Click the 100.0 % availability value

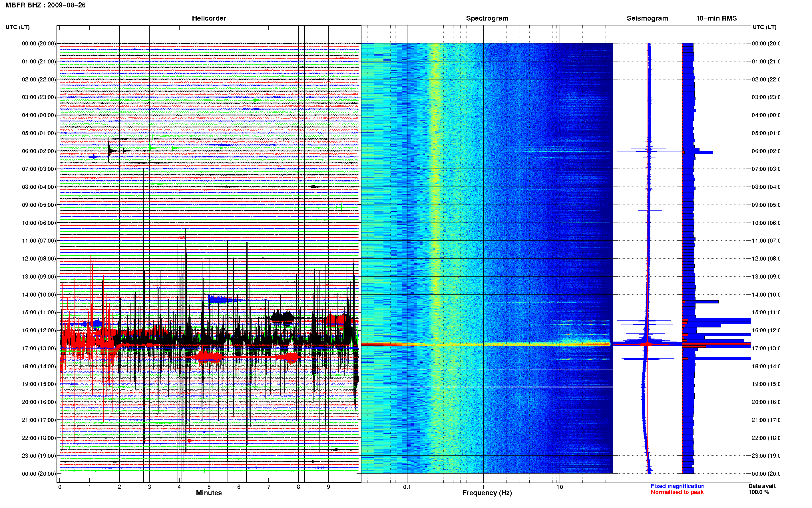759,492
